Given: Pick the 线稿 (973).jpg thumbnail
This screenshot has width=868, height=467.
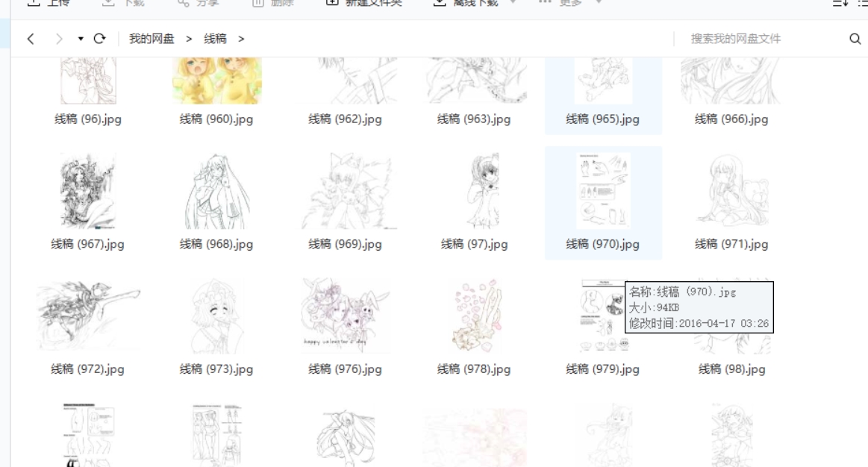Looking at the screenshot, I should (216, 316).
